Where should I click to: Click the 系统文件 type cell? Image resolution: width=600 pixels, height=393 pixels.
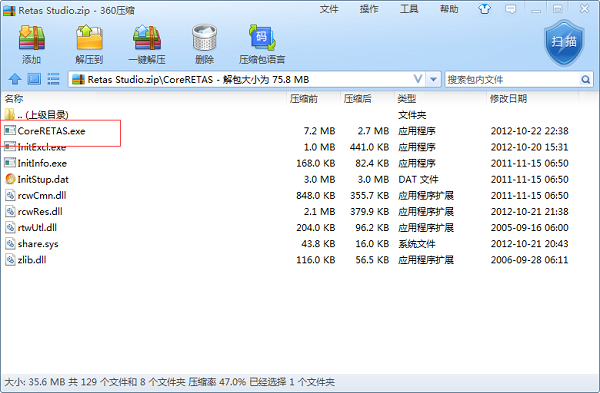(417, 244)
